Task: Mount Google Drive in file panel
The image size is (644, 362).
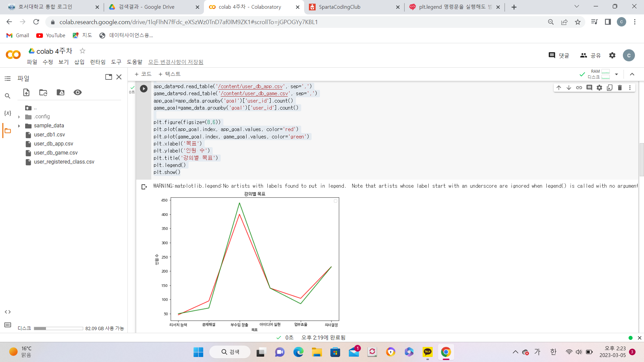Action: pos(60,93)
